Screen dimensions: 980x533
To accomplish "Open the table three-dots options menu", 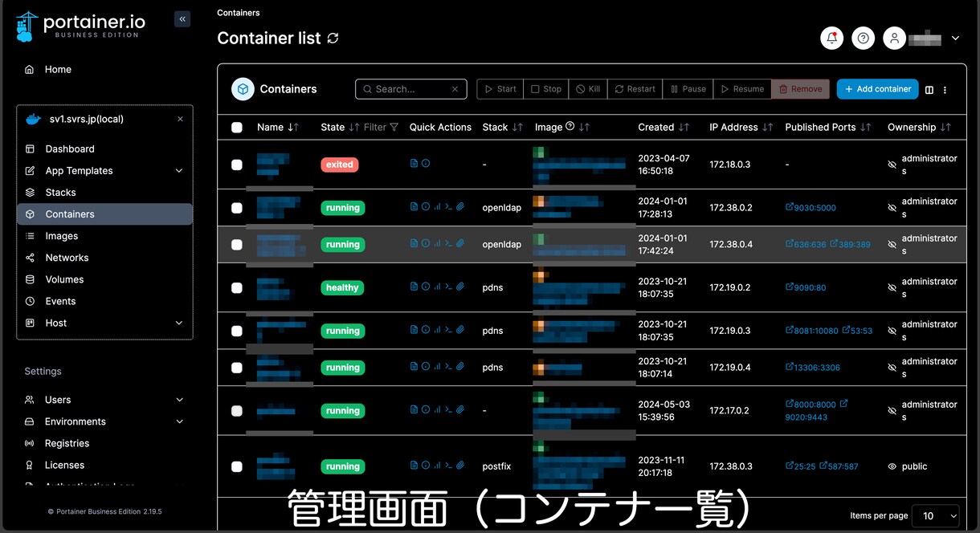I will pyautogui.click(x=945, y=90).
